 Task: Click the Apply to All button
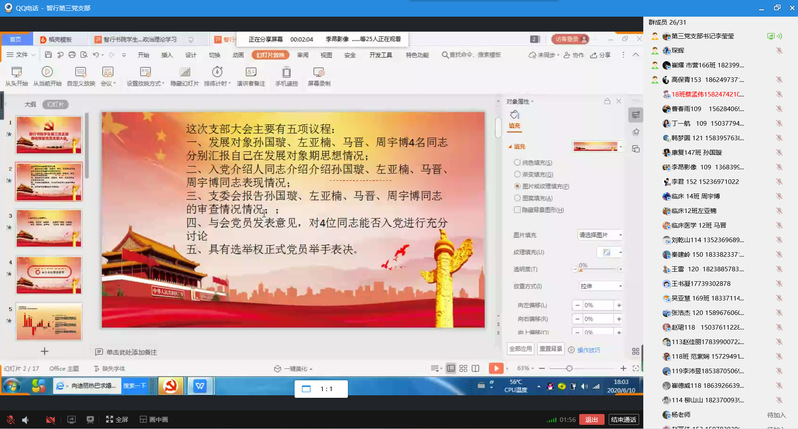click(x=520, y=349)
